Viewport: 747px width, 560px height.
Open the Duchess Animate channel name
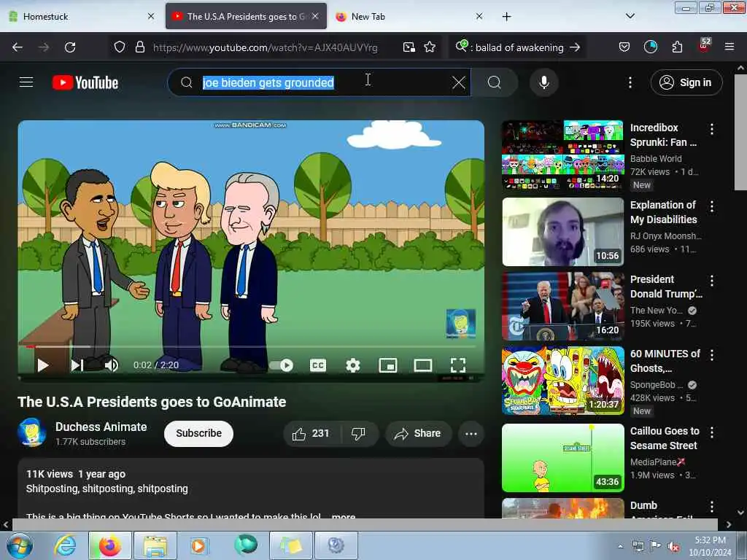[x=101, y=427]
